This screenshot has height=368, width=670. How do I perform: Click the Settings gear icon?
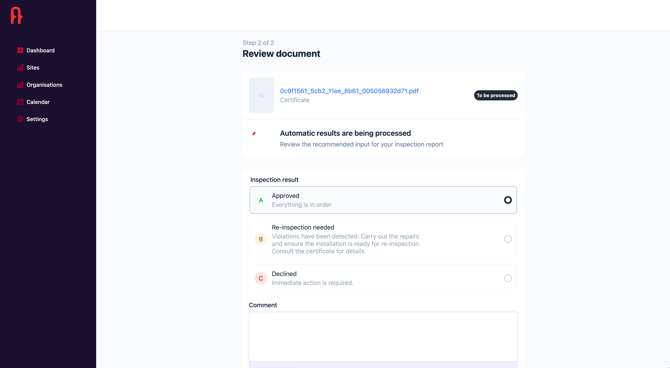(20, 119)
